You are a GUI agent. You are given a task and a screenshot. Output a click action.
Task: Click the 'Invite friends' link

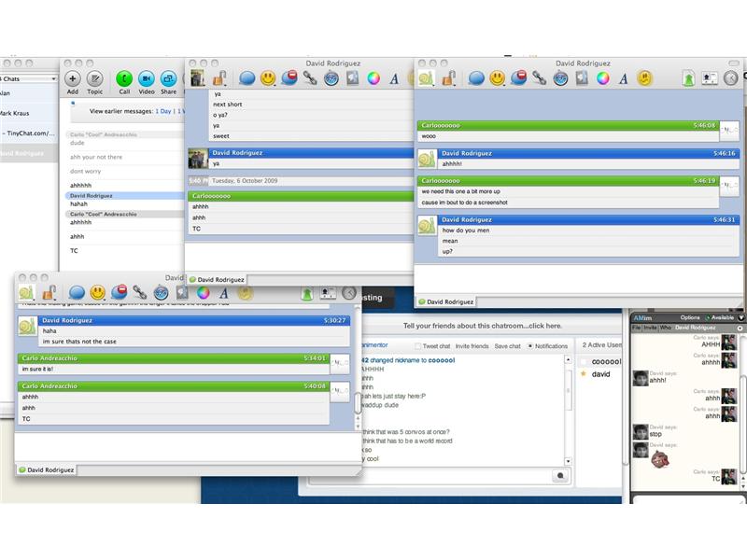coord(472,345)
